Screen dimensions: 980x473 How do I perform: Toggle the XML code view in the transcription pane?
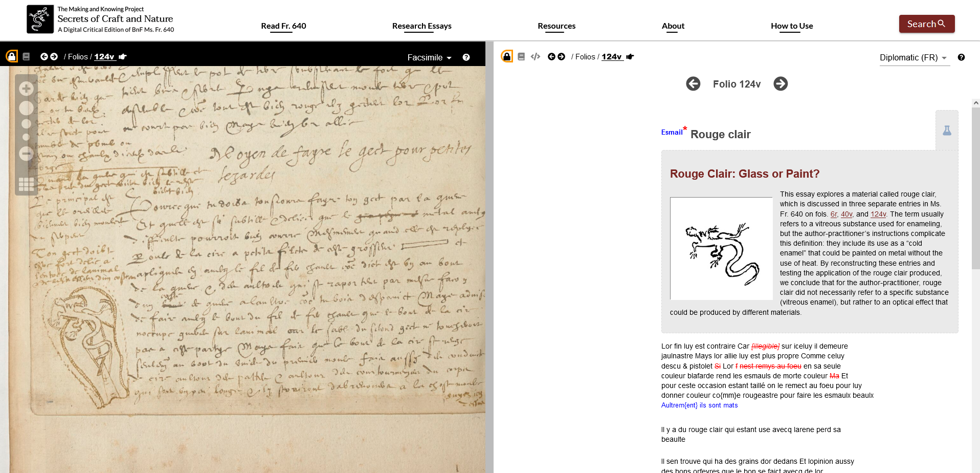pos(536,56)
